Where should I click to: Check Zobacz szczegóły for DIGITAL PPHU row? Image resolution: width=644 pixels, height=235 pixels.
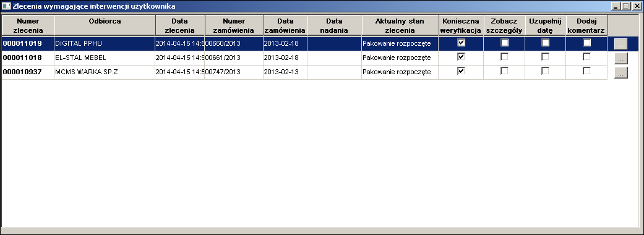(x=504, y=43)
